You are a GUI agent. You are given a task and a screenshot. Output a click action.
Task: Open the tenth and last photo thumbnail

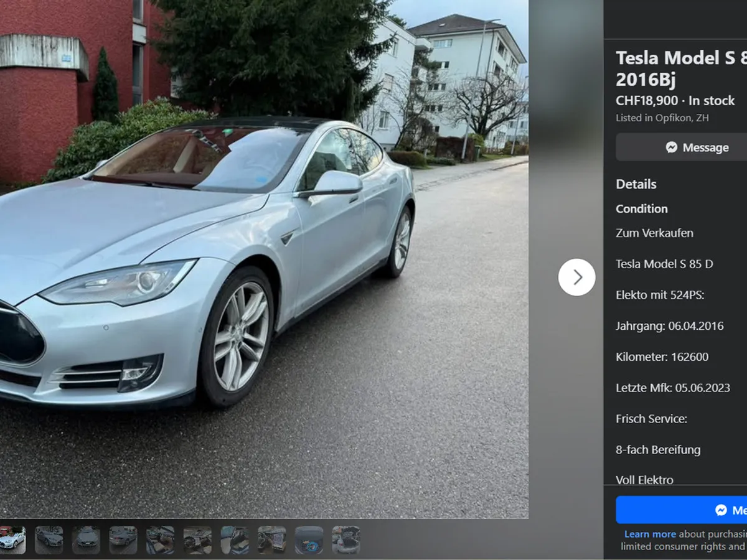click(345, 539)
